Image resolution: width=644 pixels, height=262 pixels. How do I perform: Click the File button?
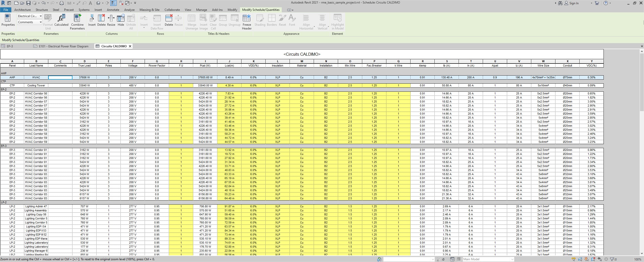click(6, 10)
